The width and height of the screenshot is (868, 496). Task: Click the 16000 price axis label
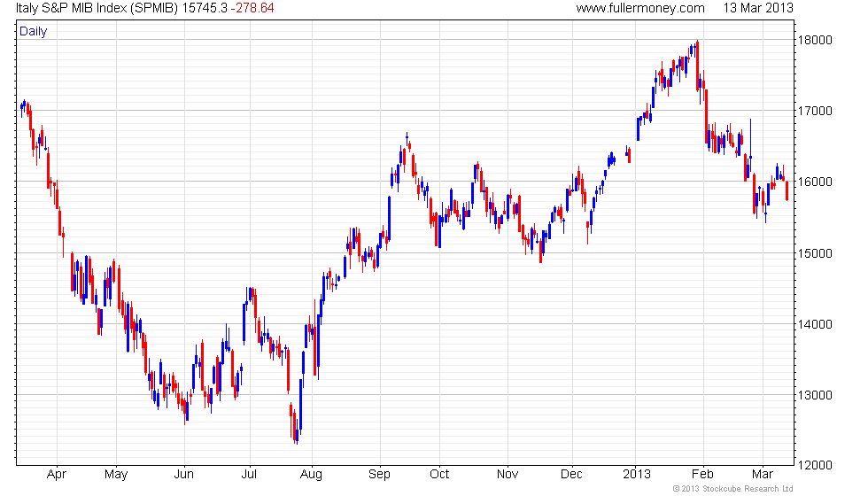[814, 182]
